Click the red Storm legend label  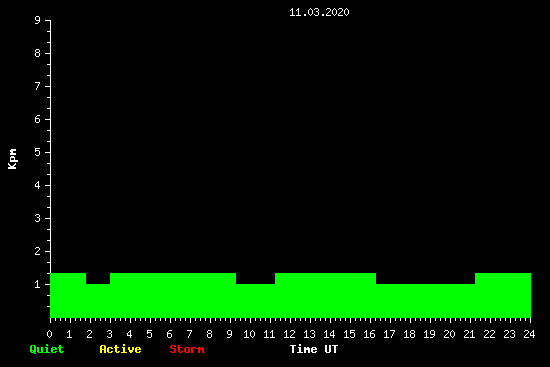pos(187,349)
